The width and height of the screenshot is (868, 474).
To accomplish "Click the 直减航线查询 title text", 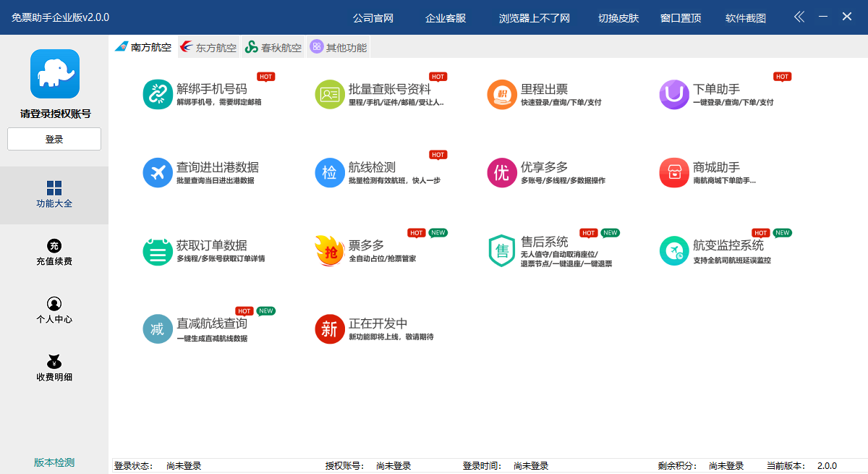I will click(x=212, y=323).
